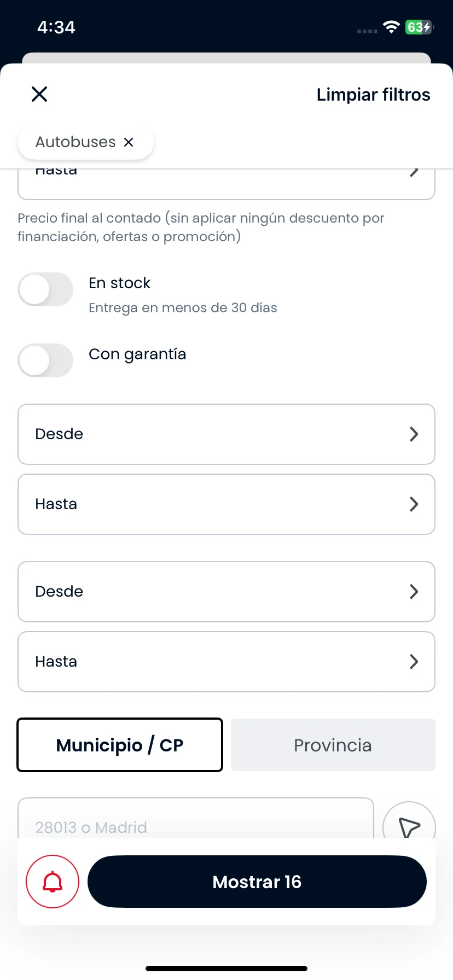
Task: Close the filters panel with X icon
Action: point(39,94)
